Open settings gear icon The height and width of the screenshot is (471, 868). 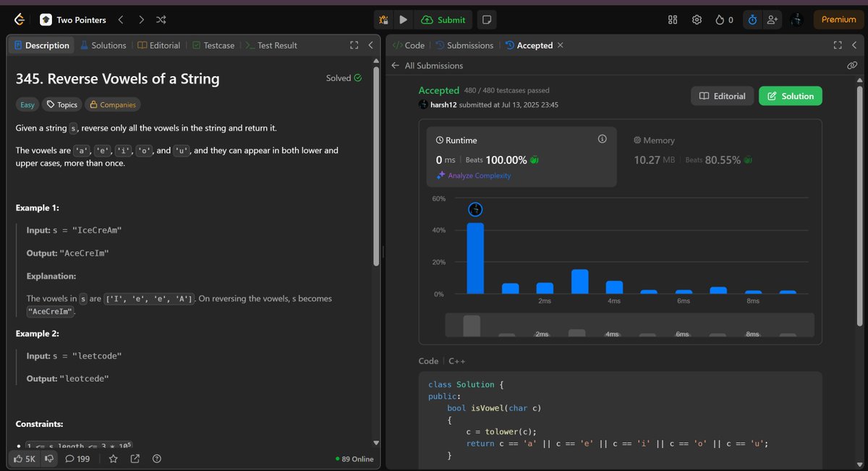tap(697, 20)
